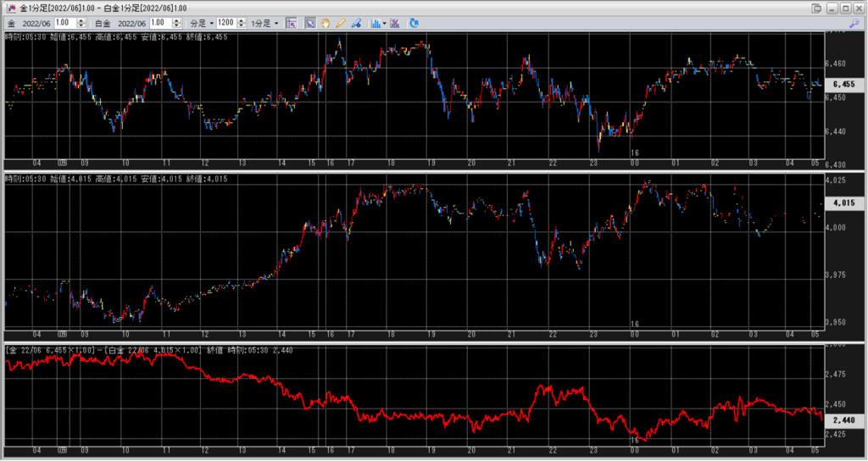
Task: Click the 2,440 spread price marker
Action: click(843, 420)
